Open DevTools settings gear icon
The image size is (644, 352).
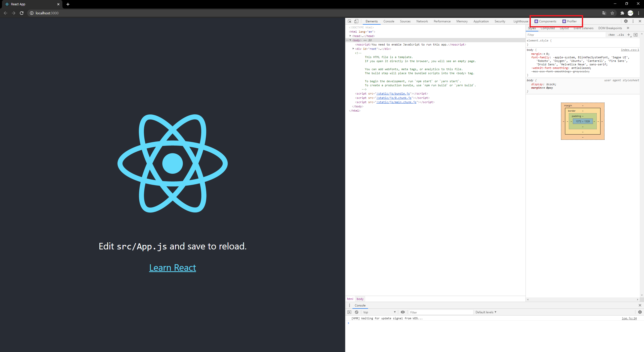coord(626,21)
